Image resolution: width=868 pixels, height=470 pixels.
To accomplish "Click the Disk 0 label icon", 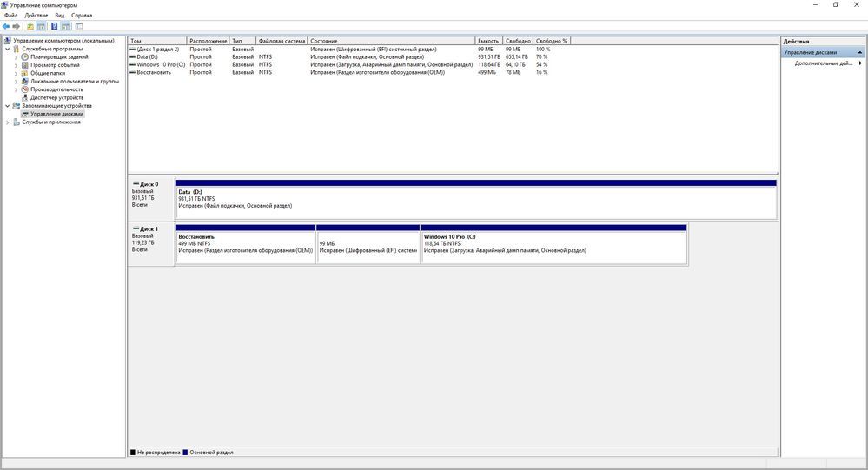I will pyautogui.click(x=136, y=184).
